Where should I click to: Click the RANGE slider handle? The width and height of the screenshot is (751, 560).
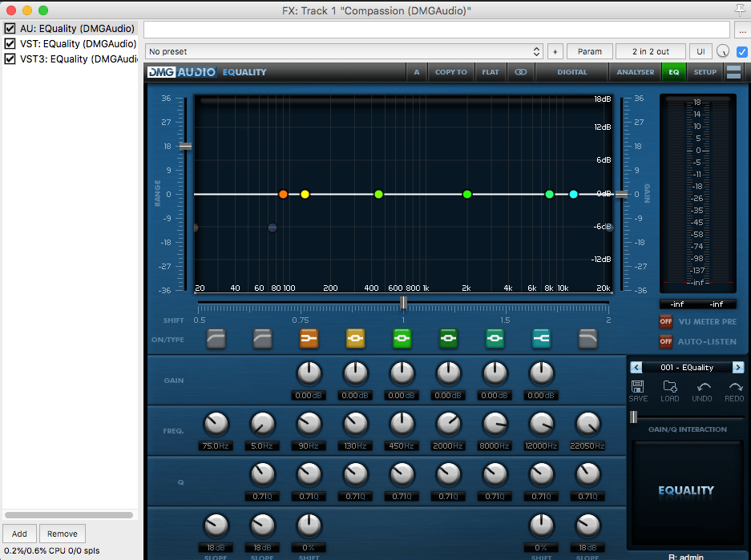coord(185,146)
